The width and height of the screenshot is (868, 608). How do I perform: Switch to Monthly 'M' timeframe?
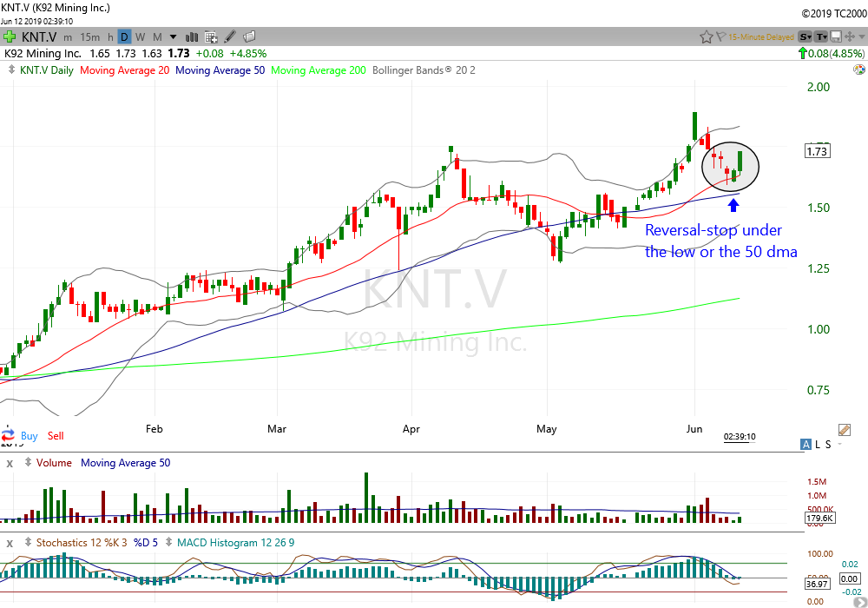click(157, 37)
